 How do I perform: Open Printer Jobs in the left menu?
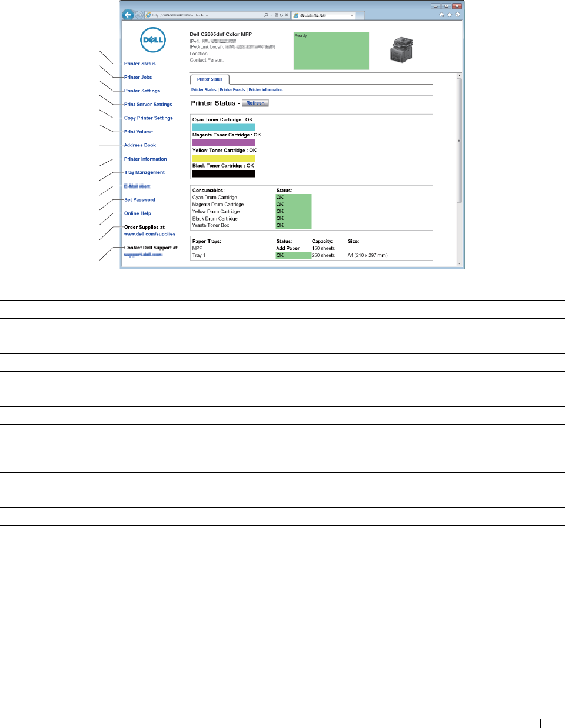(138, 77)
